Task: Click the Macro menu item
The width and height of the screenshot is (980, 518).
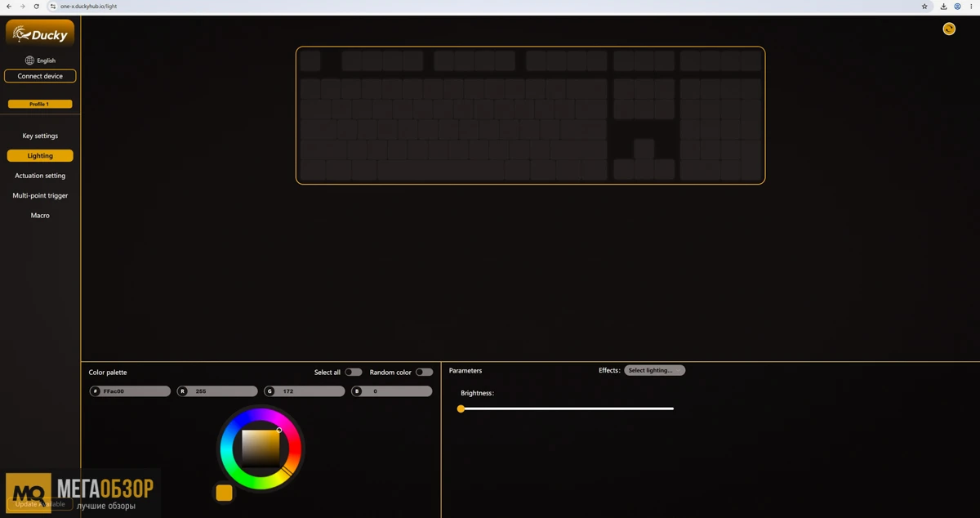Action: click(40, 216)
